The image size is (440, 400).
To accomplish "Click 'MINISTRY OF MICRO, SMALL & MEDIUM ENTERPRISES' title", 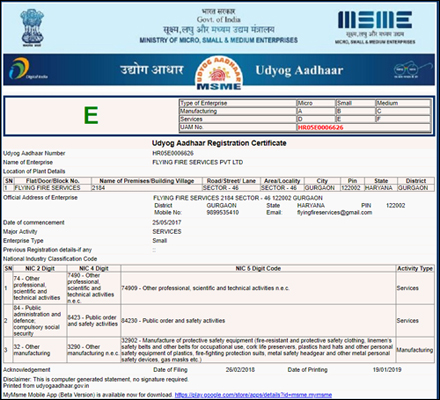I will 219,40.
